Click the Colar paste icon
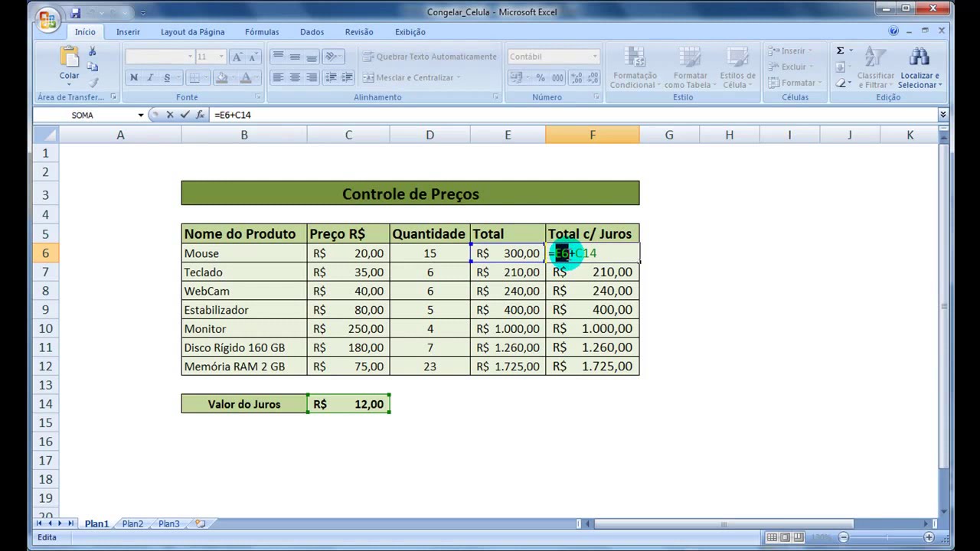Viewport: 980px width, 551px height. [69, 57]
